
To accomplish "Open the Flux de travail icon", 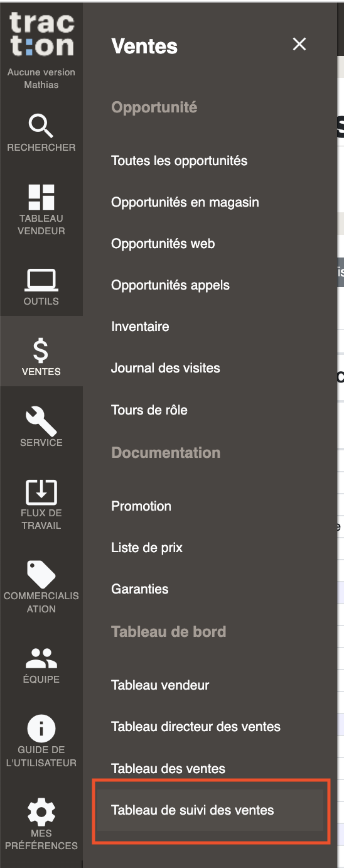I will (41, 491).
